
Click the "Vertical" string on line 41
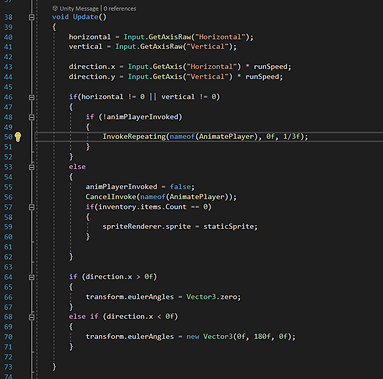[208, 47]
